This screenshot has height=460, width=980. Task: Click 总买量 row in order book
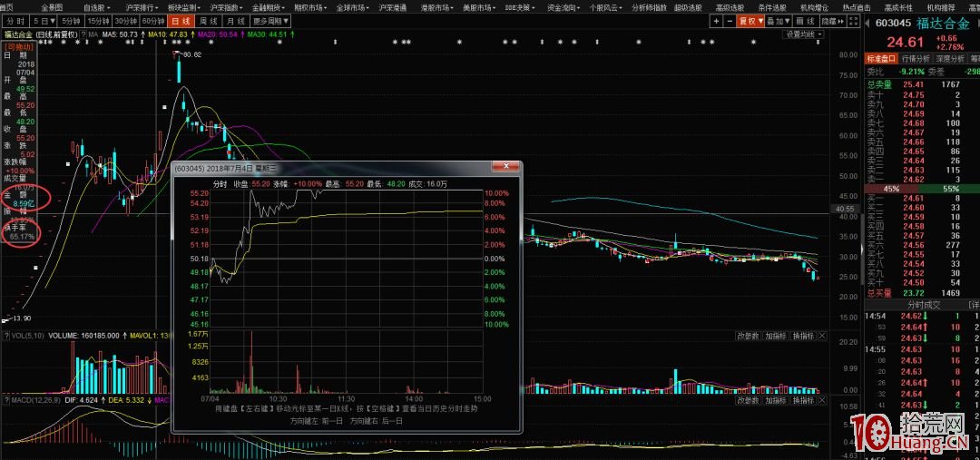click(923, 292)
